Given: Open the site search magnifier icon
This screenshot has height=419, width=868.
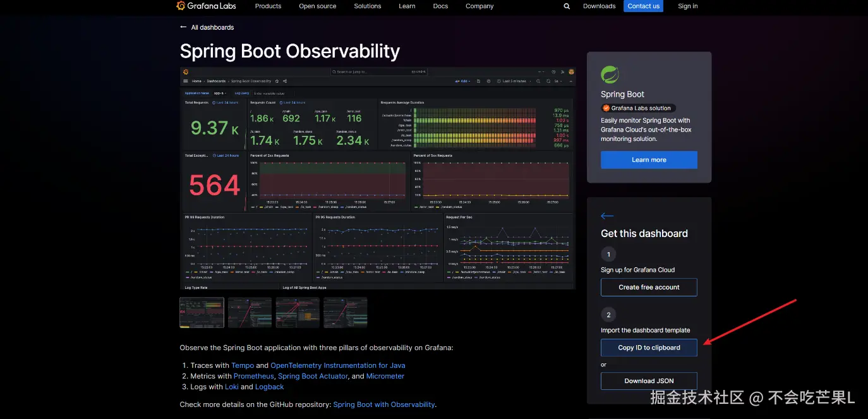Looking at the screenshot, I should (567, 6).
